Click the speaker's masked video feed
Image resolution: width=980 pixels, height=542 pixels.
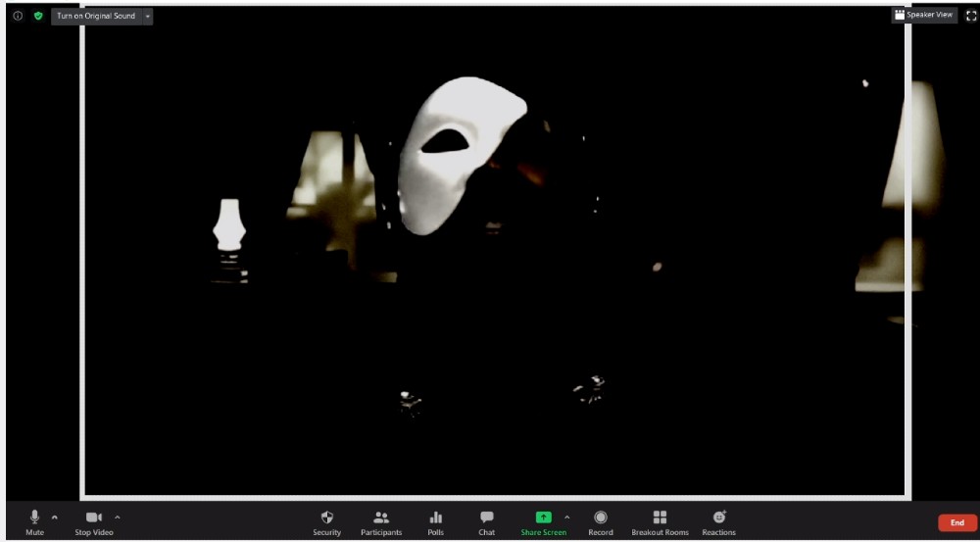pyautogui.click(x=494, y=252)
